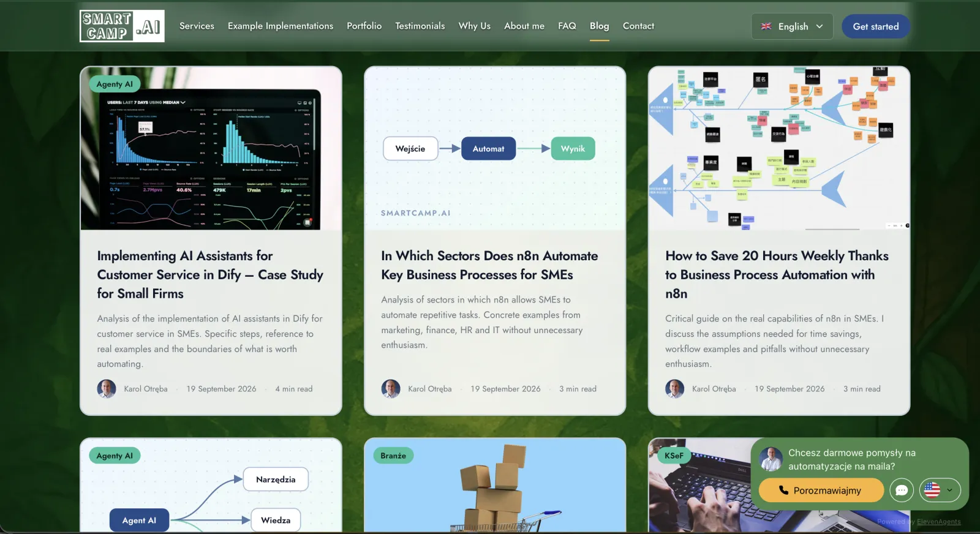Open article How to Save 20 Hours Weekly

tap(777, 274)
